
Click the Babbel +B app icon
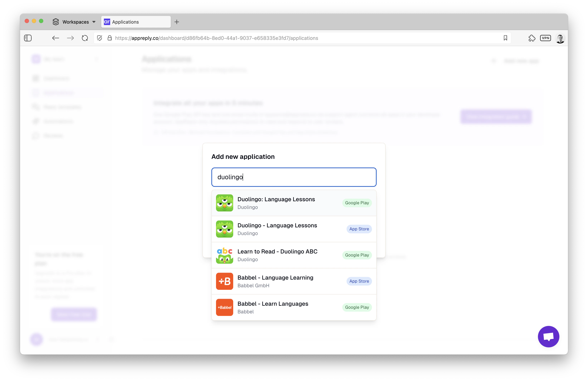(224, 281)
